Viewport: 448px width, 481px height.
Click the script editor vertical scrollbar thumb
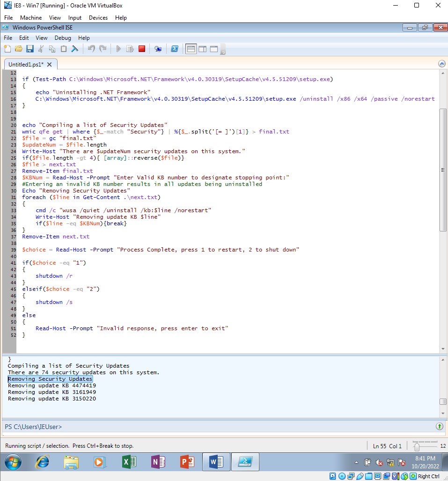(x=443, y=170)
